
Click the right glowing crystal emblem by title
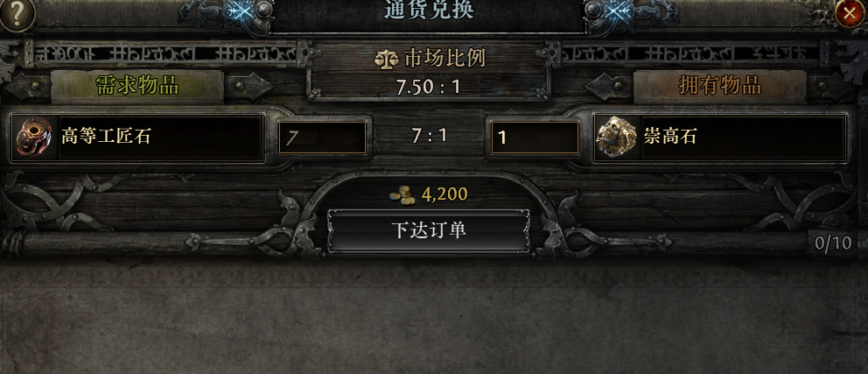618,12
